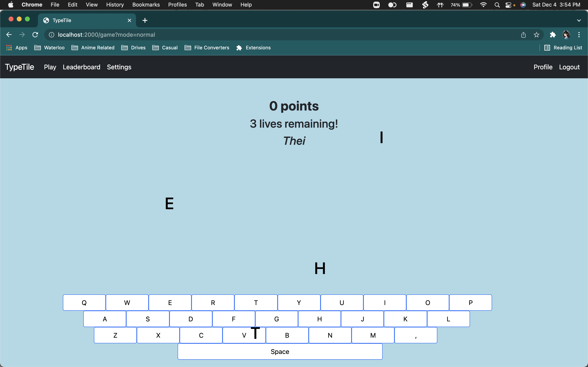Click the browser back arrow
588x367 pixels.
(x=9, y=35)
